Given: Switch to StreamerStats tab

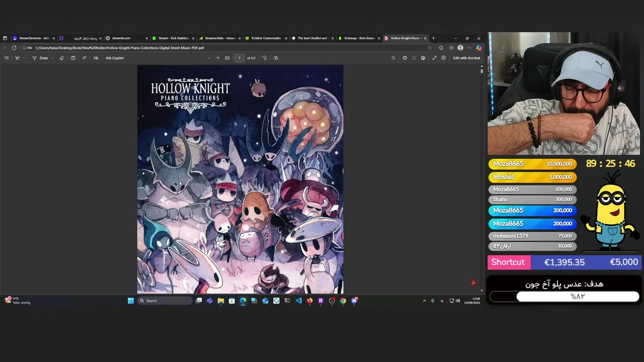Looking at the screenshot, I should click(219, 38).
